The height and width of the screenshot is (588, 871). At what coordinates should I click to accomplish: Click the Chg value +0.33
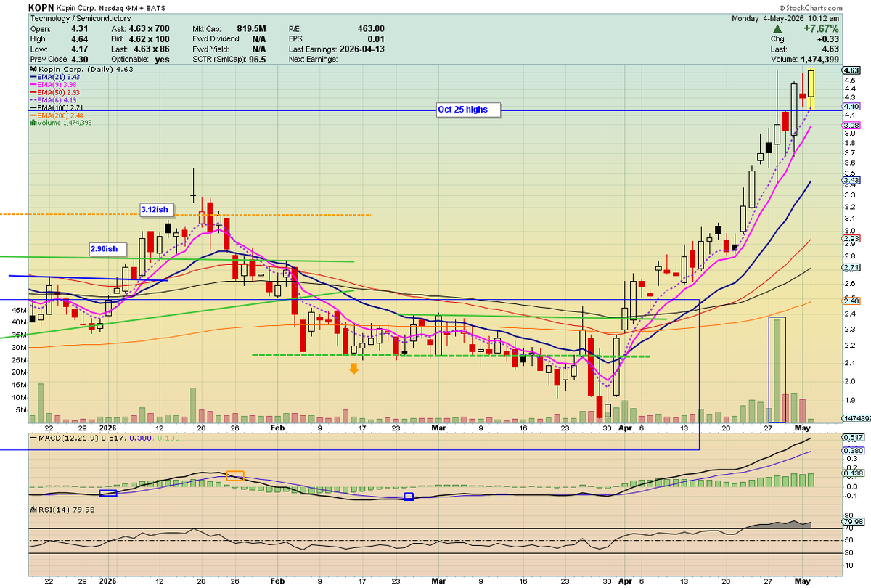coord(829,38)
